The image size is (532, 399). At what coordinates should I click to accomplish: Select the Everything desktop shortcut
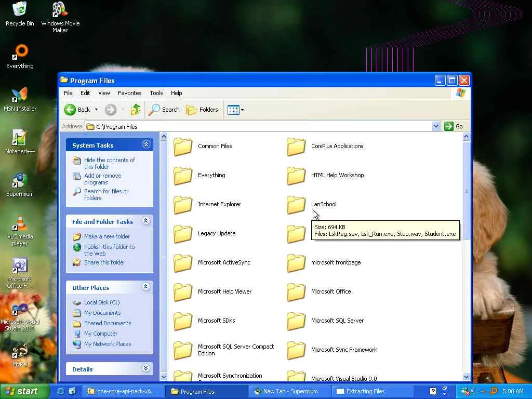[x=20, y=56]
